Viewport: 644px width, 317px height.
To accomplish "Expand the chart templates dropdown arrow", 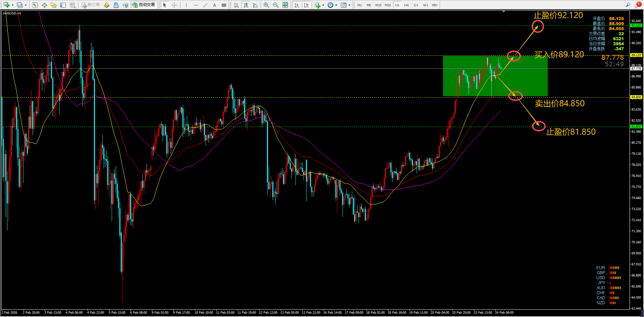I will [349, 5].
